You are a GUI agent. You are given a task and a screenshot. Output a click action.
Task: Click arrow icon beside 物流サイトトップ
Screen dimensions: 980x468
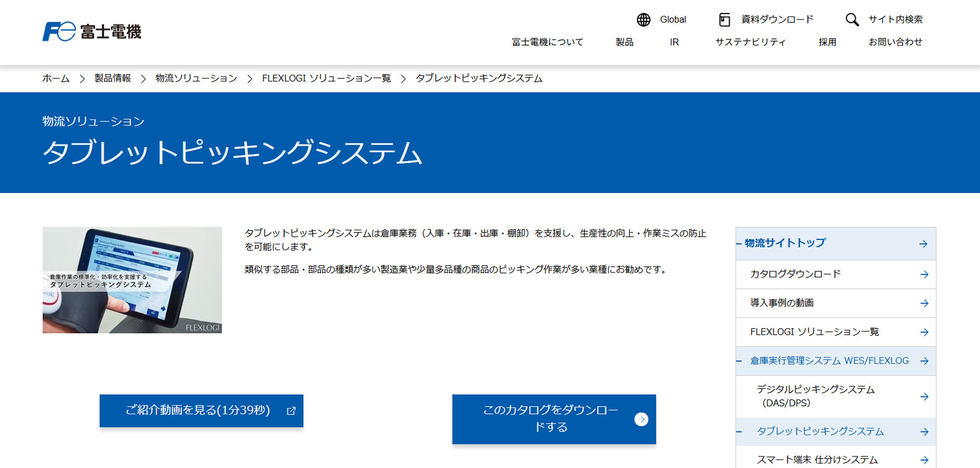coord(923,244)
